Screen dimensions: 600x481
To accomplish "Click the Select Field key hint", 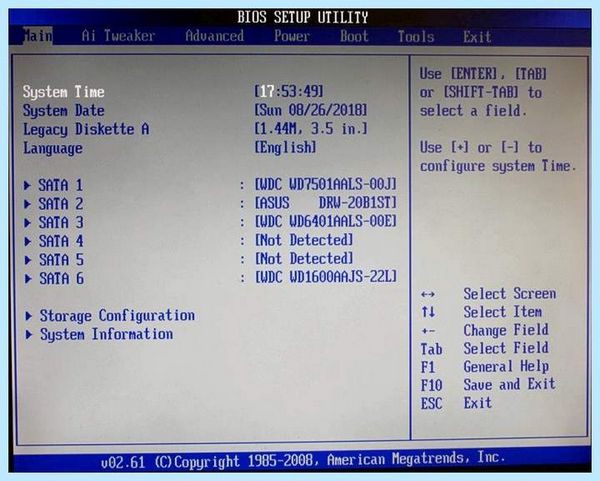I will coord(506,348).
